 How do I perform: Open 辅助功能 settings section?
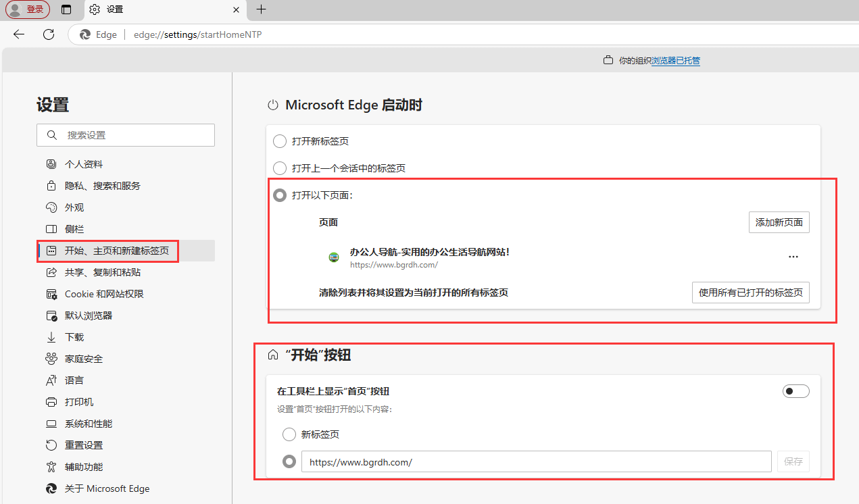click(x=126, y=467)
